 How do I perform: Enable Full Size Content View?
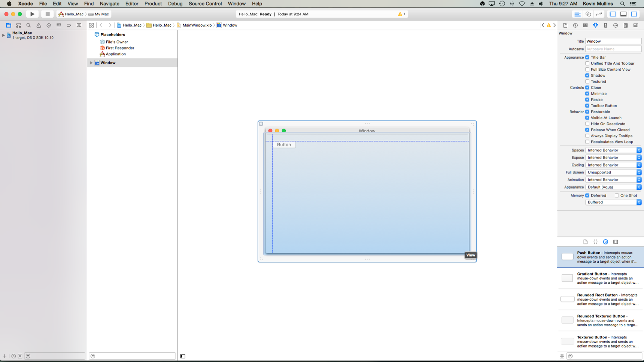[x=587, y=69]
